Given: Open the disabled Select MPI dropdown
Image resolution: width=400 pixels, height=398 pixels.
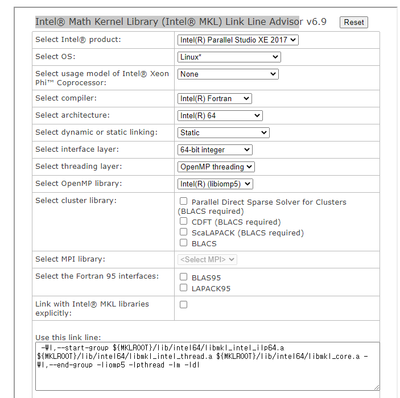Looking at the screenshot, I should coord(207,259).
